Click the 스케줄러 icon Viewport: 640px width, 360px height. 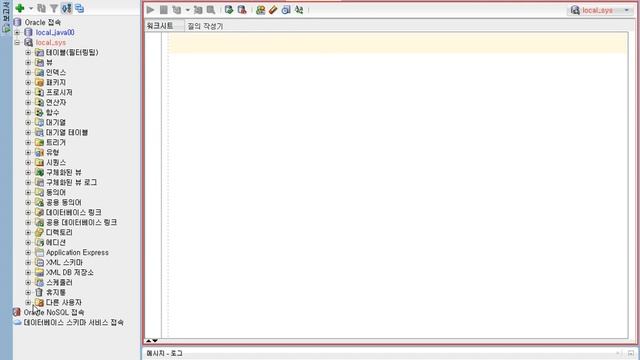(x=39, y=282)
